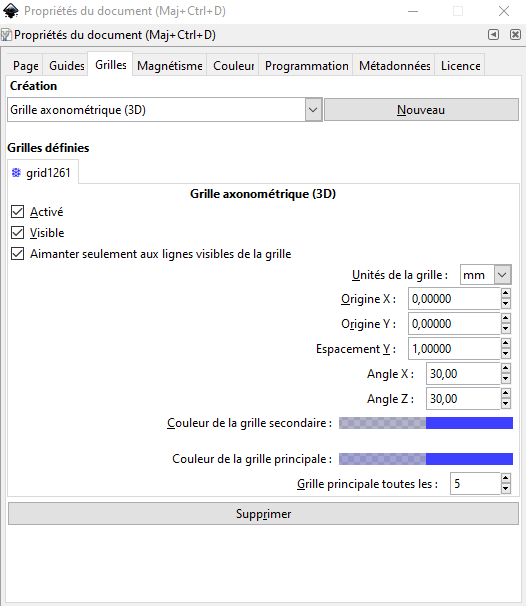
Task: Switch to the Magnétisme tab
Action: pos(170,66)
